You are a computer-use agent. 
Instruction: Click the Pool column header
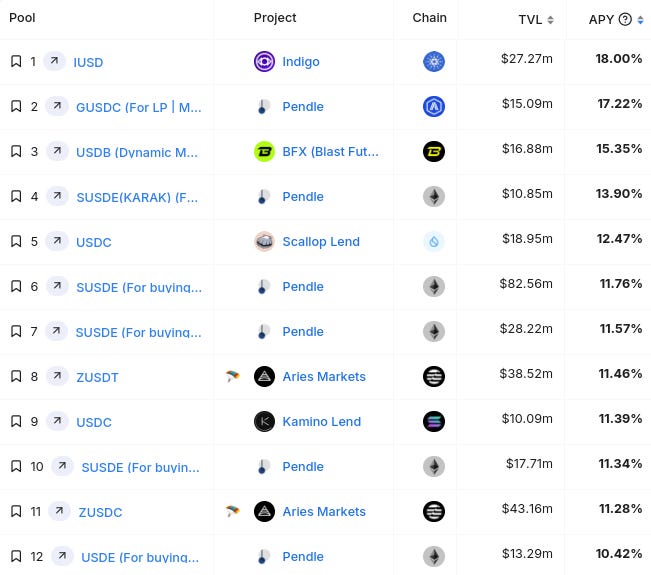[x=22, y=18]
